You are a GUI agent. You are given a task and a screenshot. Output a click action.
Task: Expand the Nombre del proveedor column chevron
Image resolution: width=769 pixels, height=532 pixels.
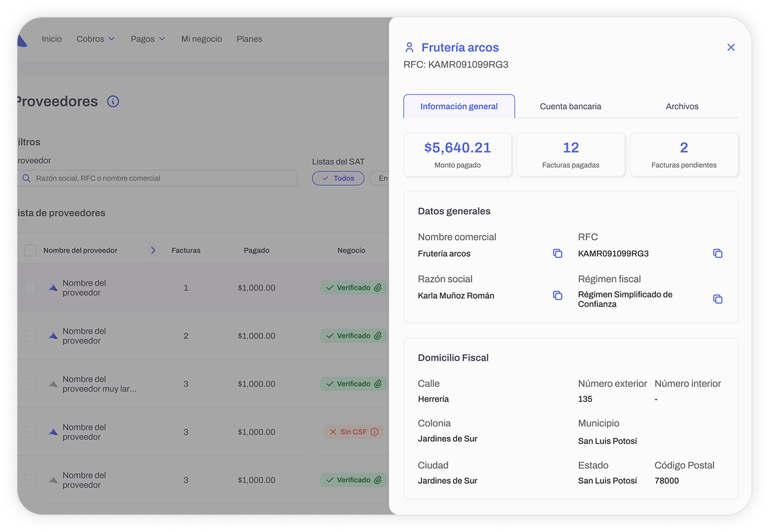pyautogui.click(x=153, y=251)
